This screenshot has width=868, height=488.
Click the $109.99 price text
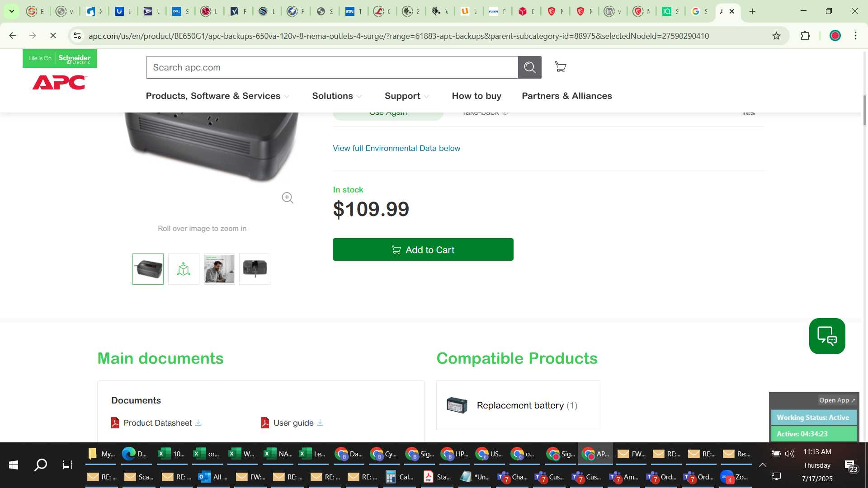371,209
